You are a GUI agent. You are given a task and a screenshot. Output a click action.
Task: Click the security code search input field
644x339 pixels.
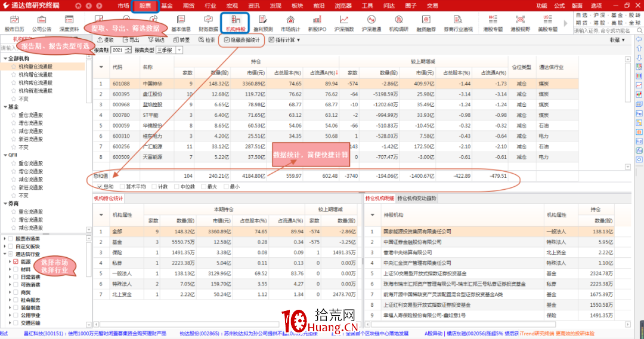click(605, 31)
